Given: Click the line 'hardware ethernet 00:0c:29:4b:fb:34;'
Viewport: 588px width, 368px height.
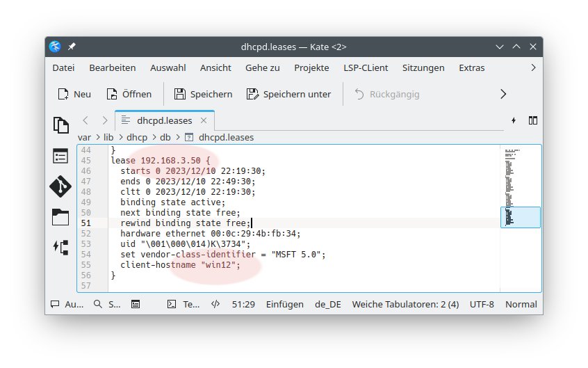Looking at the screenshot, I should (211, 234).
